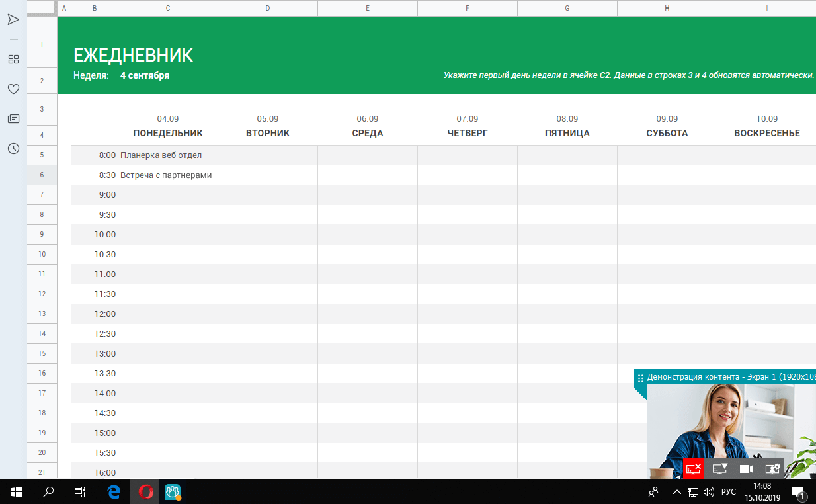Expand the screen selection monitor dropdown
Image resolution: width=816 pixels, height=504 pixels.
[x=720, y=468]
